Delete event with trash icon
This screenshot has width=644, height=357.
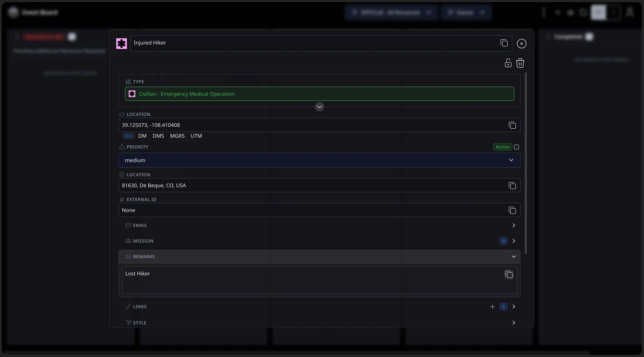pyautogui.click(x=520, y=63)
